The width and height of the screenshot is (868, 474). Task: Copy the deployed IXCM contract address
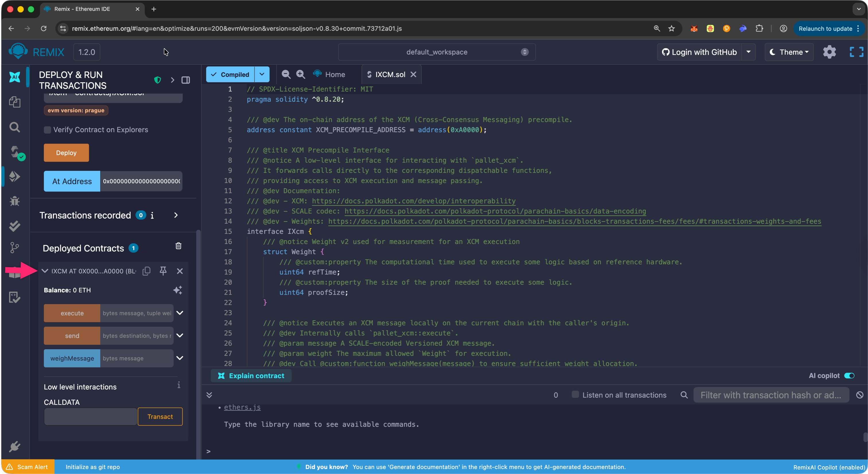point(146,271)
